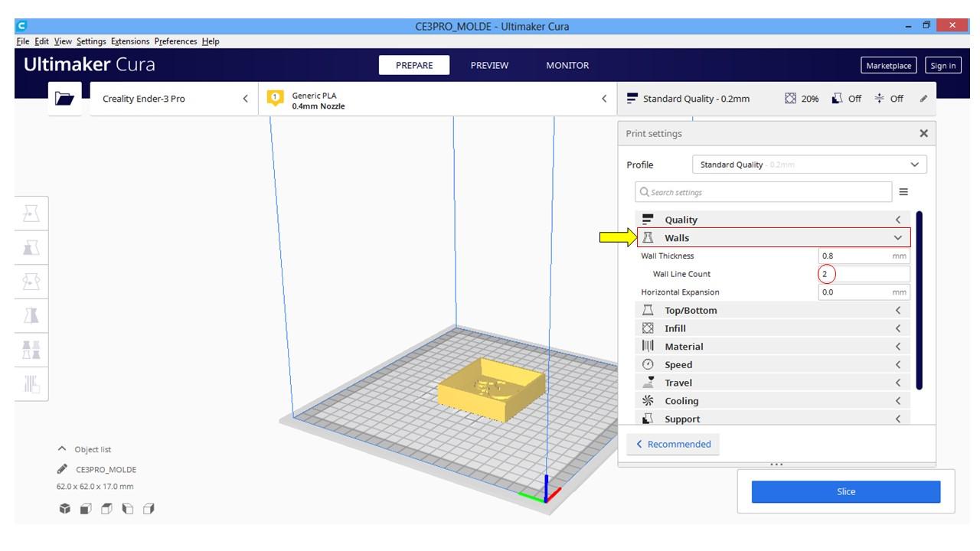Select CE3PRO_MOLDE in the object list

[x=105, y=469]
